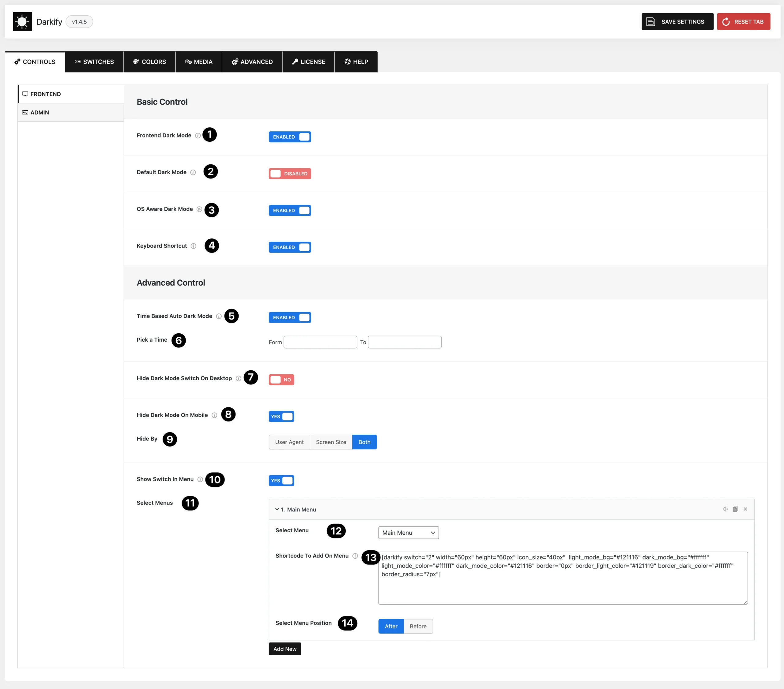The height and width of the screenshot is (689, 784).
Task: Switch to the Switches tab
Action: pyautogui.click(x=94, y=62)
